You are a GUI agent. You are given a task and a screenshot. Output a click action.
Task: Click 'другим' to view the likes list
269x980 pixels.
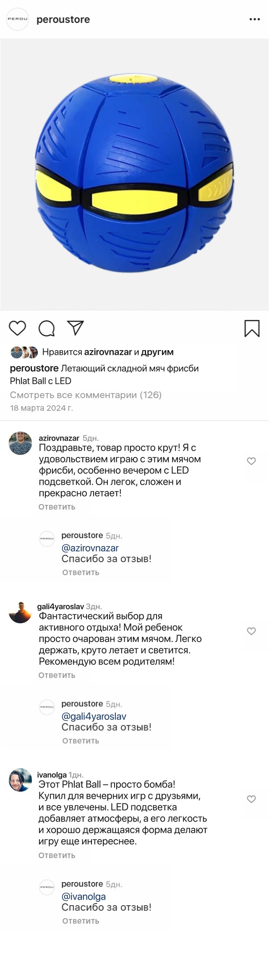pos(157,352)
